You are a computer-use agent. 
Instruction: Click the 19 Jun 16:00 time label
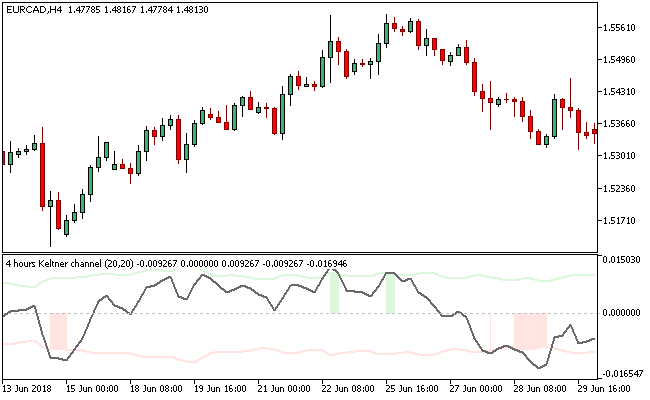[x=220, y=389]
